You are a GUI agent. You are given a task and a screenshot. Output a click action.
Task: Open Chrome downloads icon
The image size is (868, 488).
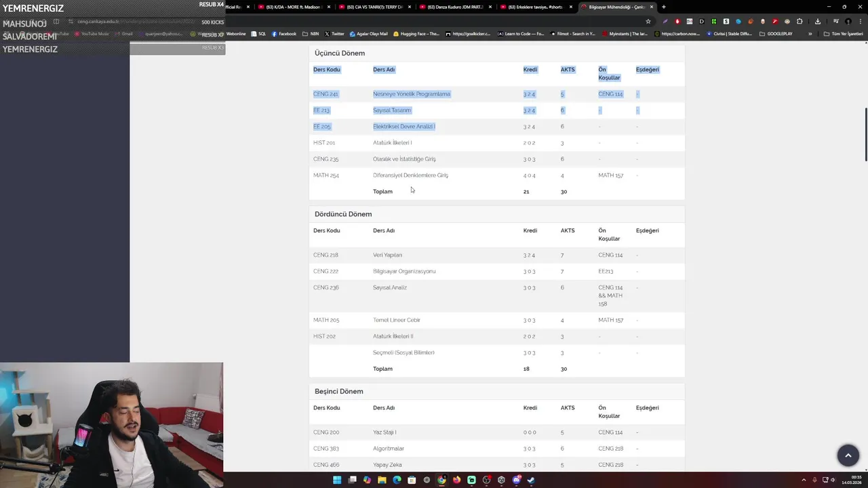(x=818, y=22)
